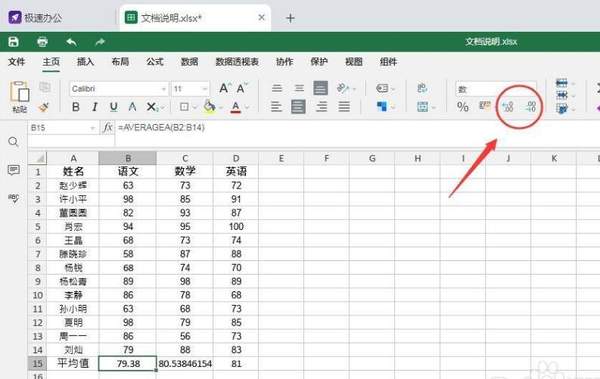Toggle Underline formatting
This screenshot has height=379, width=600.
tap(113, 106)
